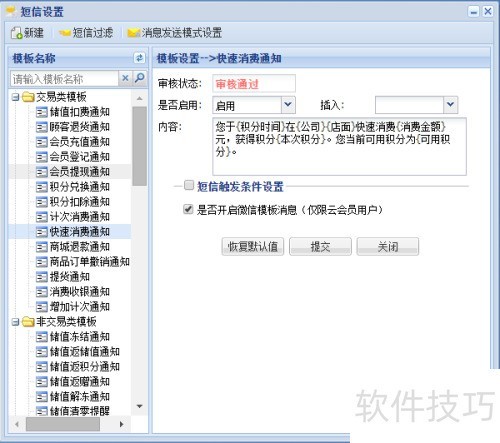Open the 是否启用 dropdown
Screen dimensions: 500x443
(288, 105)
